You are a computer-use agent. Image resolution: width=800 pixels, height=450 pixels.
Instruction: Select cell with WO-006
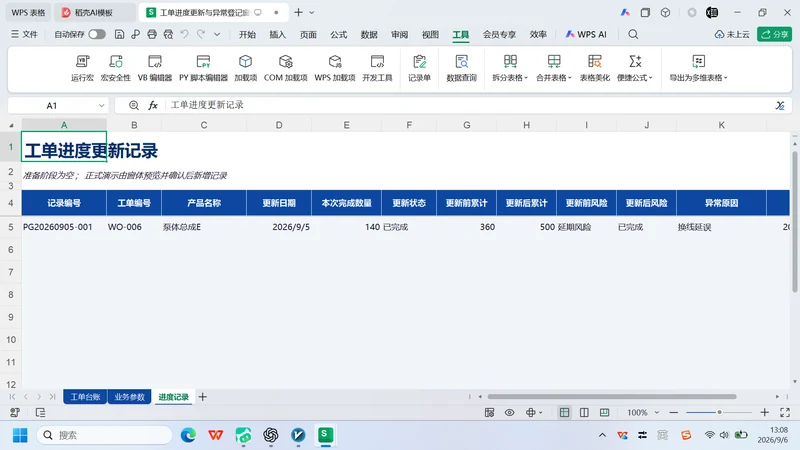point(134,227)
